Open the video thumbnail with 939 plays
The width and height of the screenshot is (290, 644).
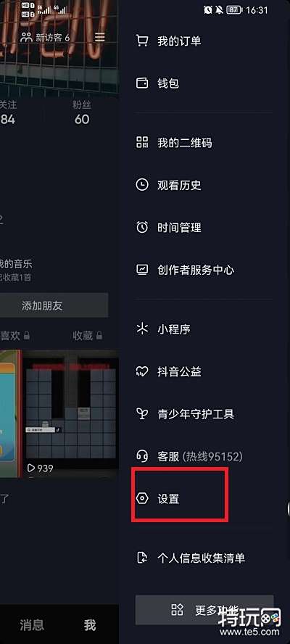pyautogui.click(x=71, y=413)
